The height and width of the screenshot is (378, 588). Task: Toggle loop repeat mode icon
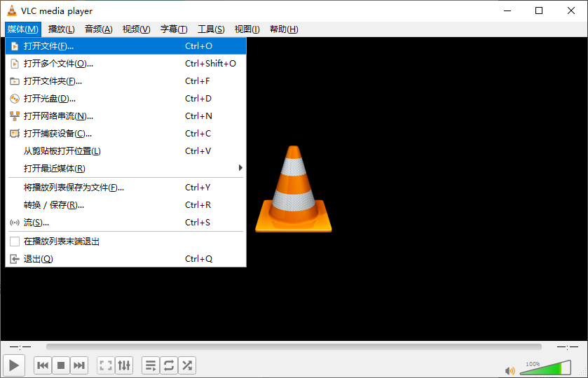click(x=169, y=365)
